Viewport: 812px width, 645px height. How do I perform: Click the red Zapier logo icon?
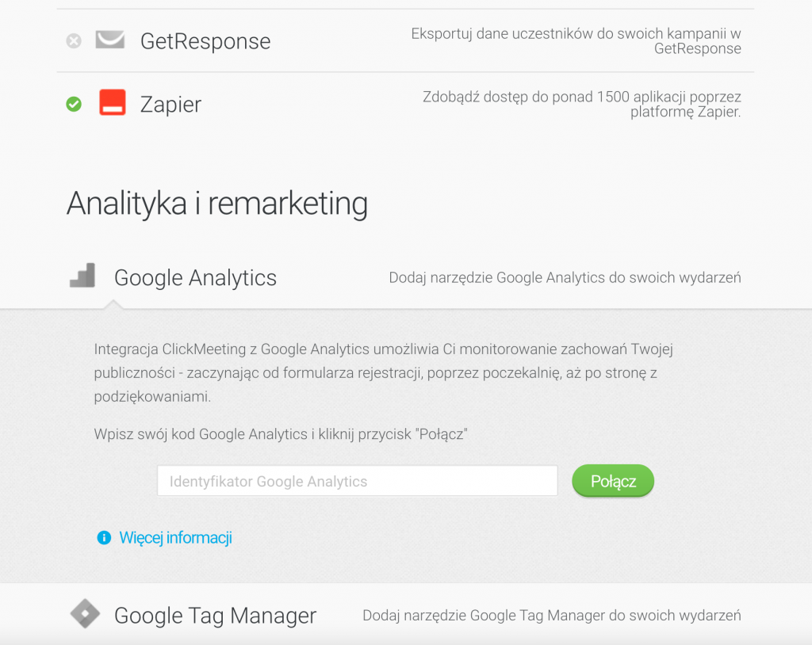pyautogui.click(x=113, y=103)
